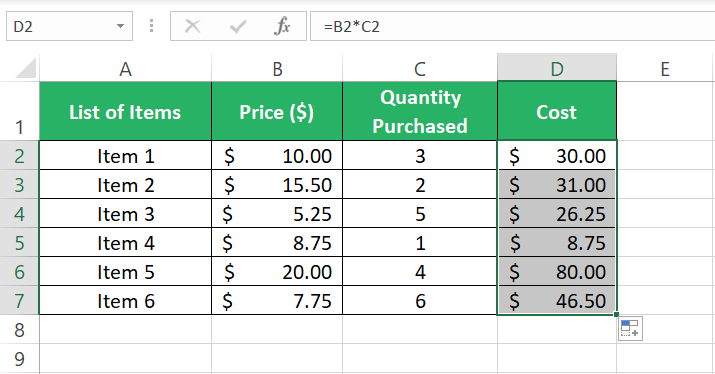Click the fill handle at cell D7's corner
Image resolution: width=715 pixels, height=374 pixels.
point(617,314)
